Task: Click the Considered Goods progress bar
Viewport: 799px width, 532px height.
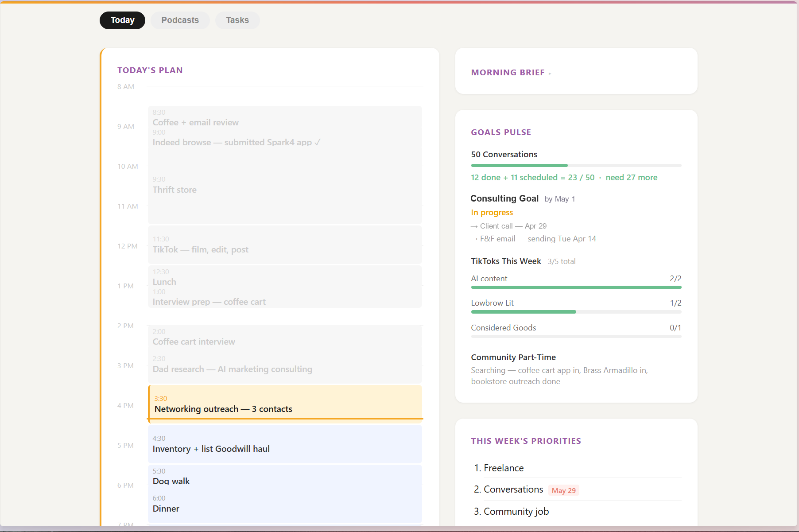Action: (576, 337)
